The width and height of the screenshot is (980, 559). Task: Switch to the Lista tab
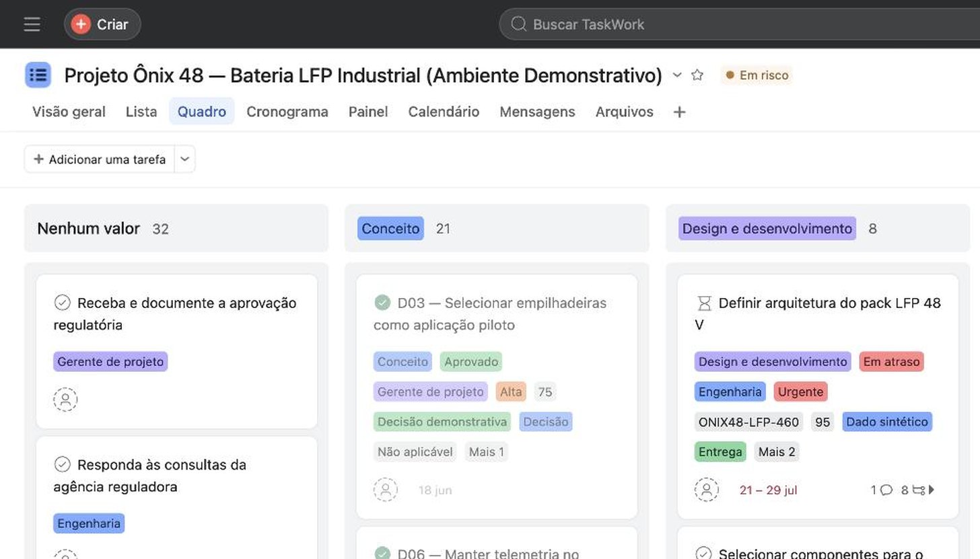(141, 112)
